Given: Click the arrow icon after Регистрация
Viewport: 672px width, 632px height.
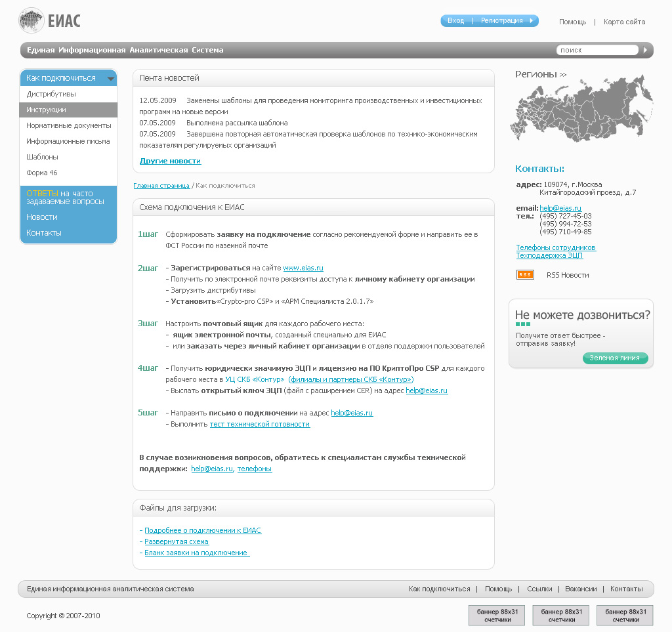Looking at the screenshot, I should [532, 20].
